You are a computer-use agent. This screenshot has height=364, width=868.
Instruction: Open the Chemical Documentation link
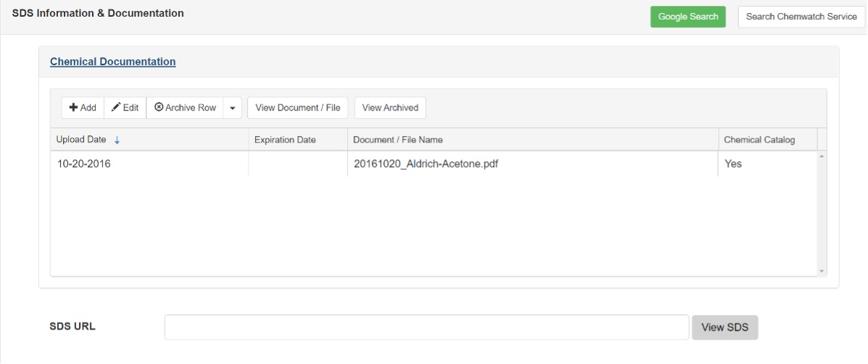click(112, 62)
